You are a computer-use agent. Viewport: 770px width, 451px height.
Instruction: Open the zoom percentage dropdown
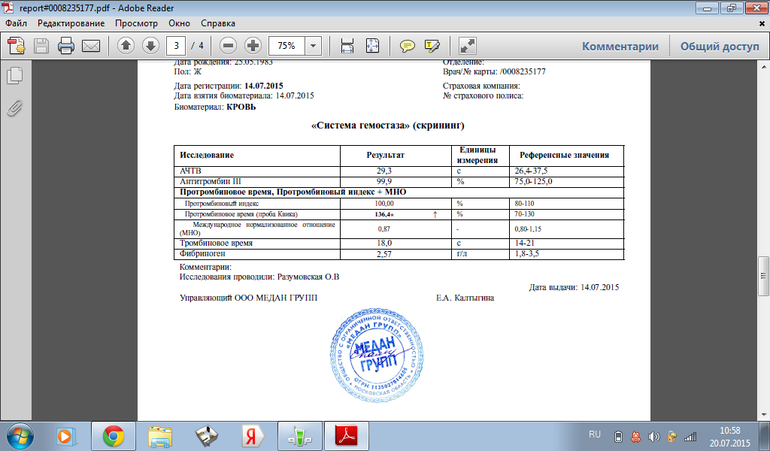314,46
